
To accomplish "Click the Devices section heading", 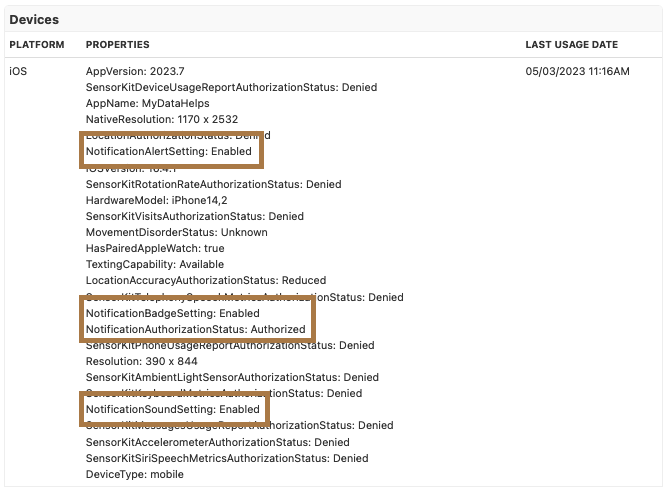I will click(34, 20).
